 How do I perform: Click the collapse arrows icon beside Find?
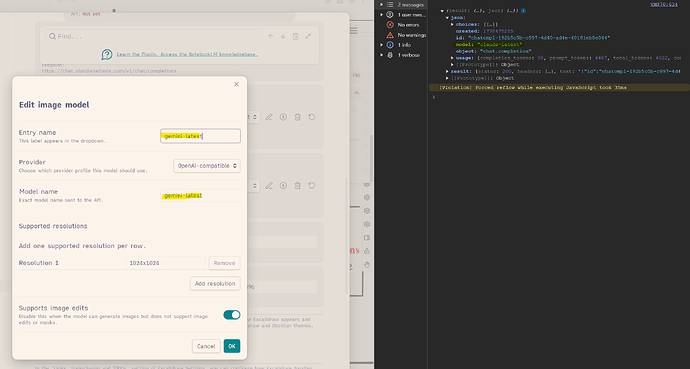[x=308, y=37]
